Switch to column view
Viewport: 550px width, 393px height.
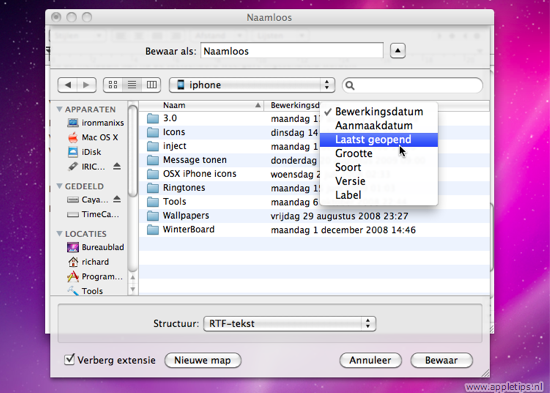tap(152, 85)
